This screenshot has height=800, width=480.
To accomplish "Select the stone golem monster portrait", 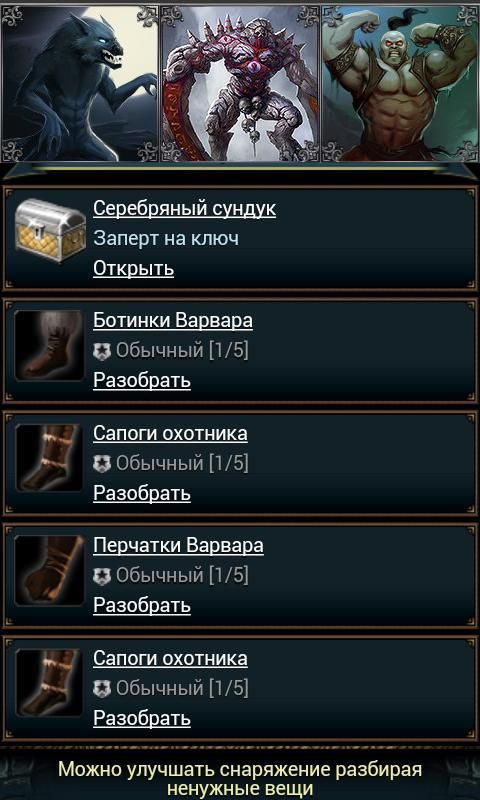I will pyautogui.click(x=240, y=83).
